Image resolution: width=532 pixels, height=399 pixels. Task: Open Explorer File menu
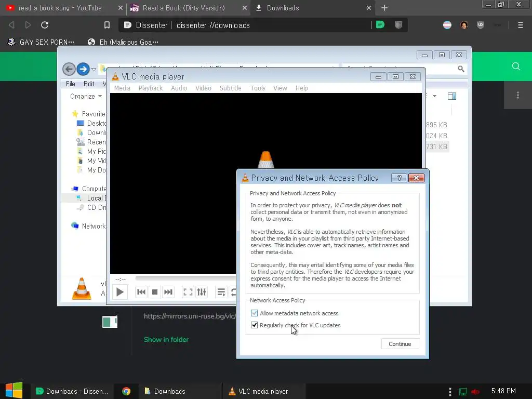(x=71, y=84)
